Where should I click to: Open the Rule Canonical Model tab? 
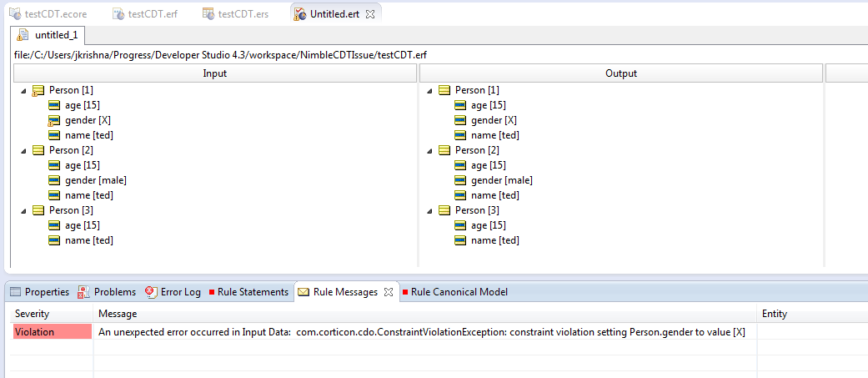[x=455, y=291]
